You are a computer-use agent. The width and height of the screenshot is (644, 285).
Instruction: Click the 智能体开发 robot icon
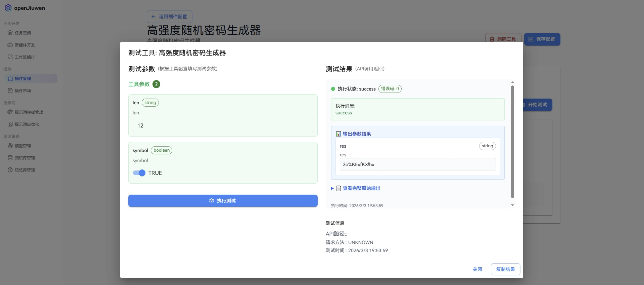(10, 45)
